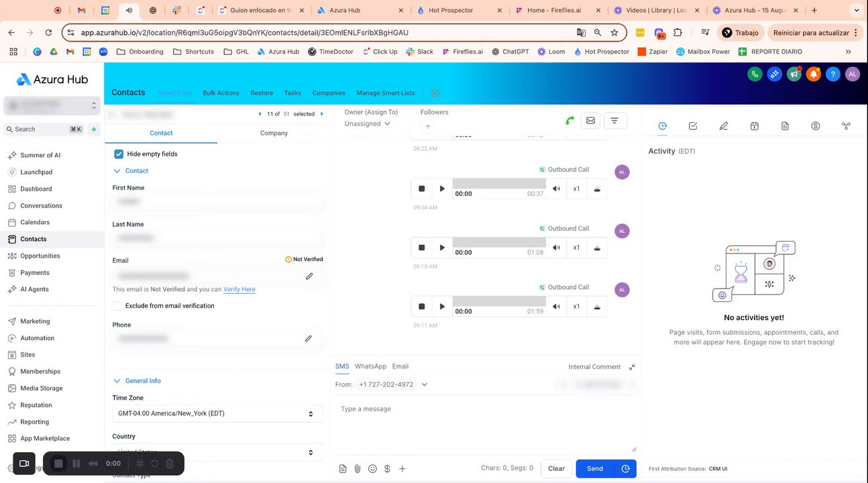
Task: Open the email envelope icon button
Action: (590, 121)
